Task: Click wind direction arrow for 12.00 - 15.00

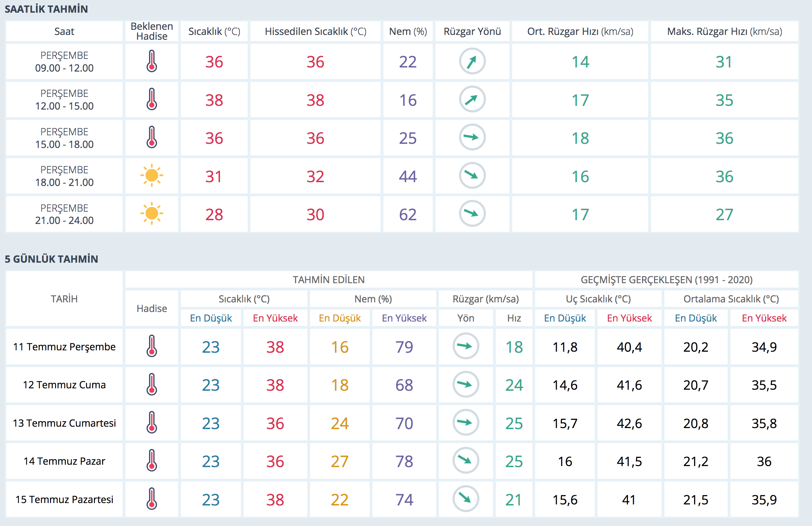Action: [x=472, y=99]
